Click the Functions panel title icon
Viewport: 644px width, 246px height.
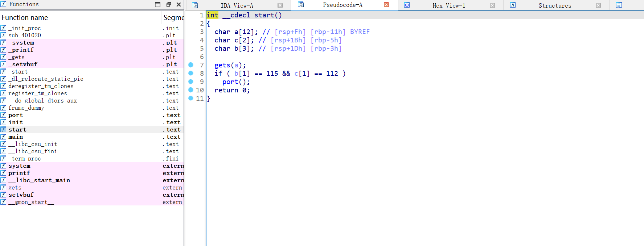point(3,4)
